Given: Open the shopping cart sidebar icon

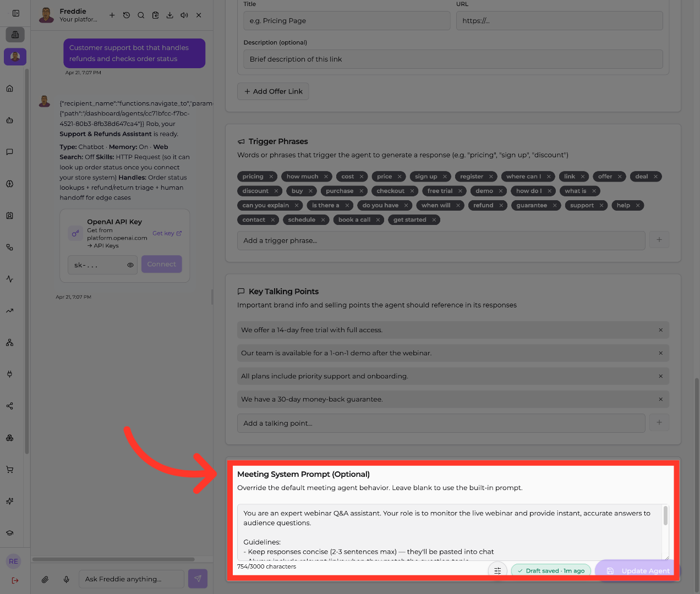Looking at the screenshot, I should pos(9,470).
